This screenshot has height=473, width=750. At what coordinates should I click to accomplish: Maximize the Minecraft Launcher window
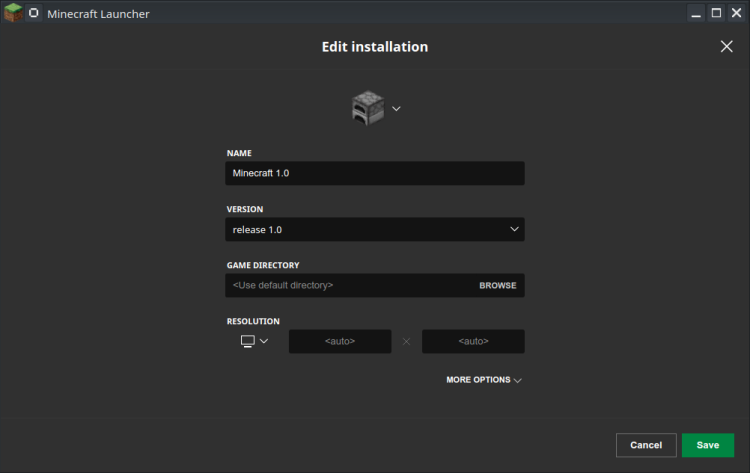pos(716,13)
